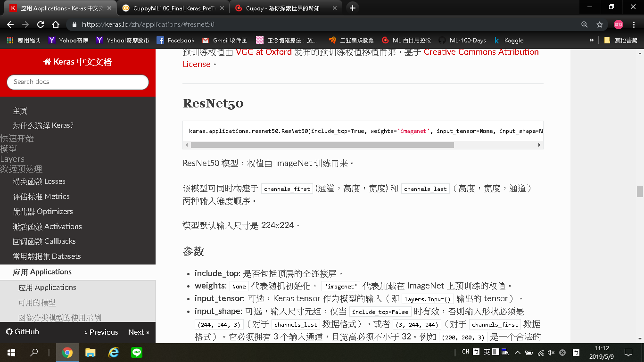Open LINE app from taskbar
This screenshot has height=362, width=644.
tap(136, 353)
